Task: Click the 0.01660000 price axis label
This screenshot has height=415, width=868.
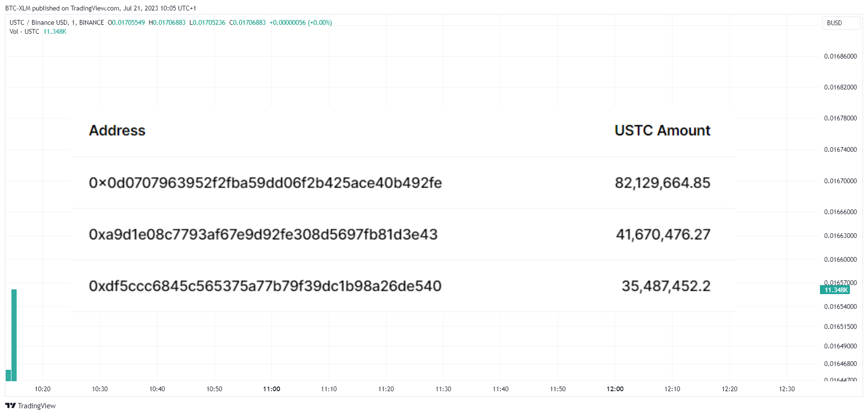Action: (840, 259)
